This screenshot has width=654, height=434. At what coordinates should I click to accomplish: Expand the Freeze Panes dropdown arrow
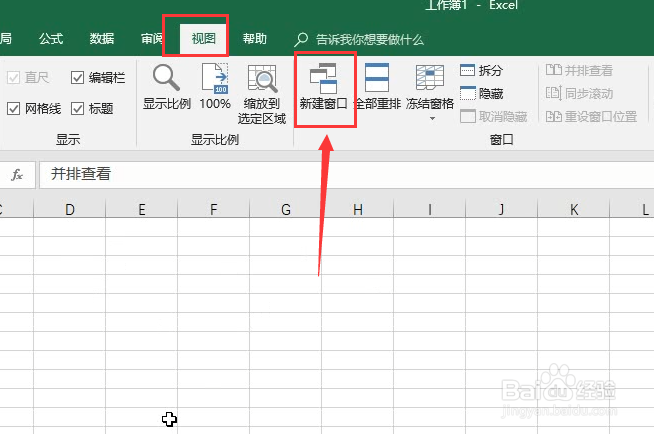point(432,119)
